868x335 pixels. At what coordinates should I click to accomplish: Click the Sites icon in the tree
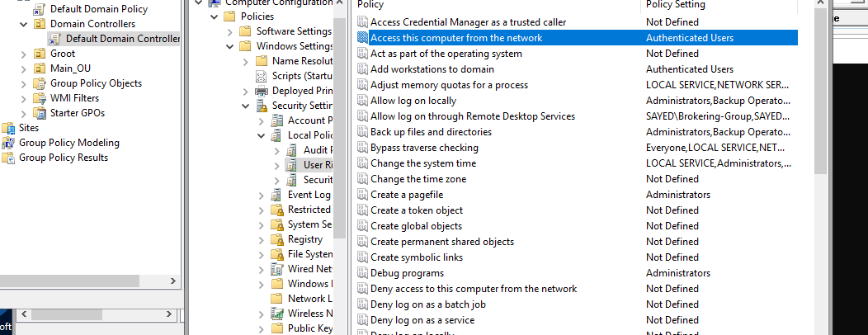pos(8,128)
